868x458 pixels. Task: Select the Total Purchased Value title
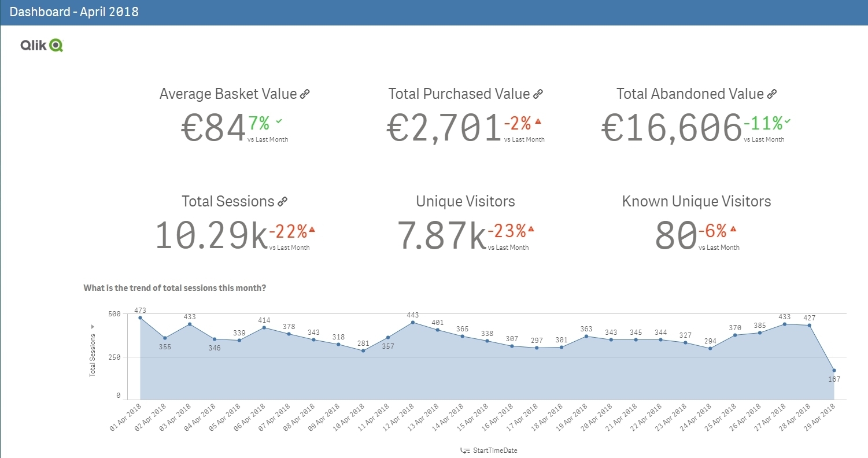(x=459, y=94)
